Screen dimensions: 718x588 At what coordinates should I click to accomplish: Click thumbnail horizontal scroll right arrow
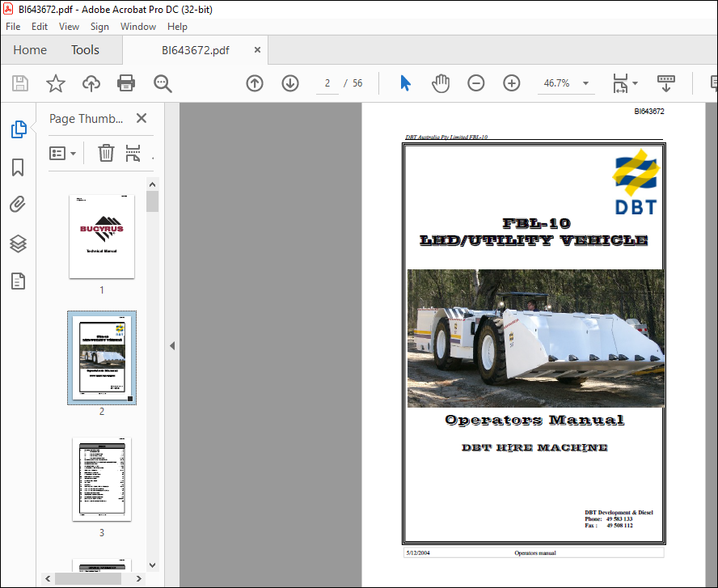point(139,579)
